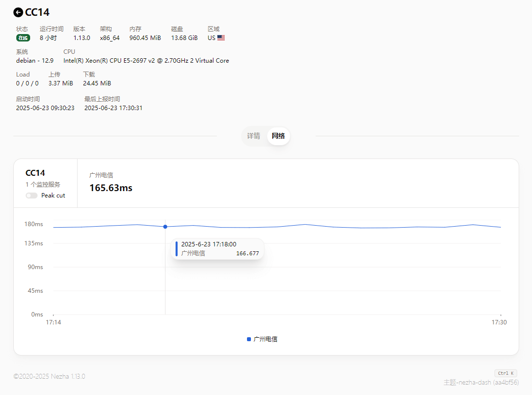Click the US flag icon
Image resolution: width=532 pixels, height=395 pixels.
(x=221, y=38)
